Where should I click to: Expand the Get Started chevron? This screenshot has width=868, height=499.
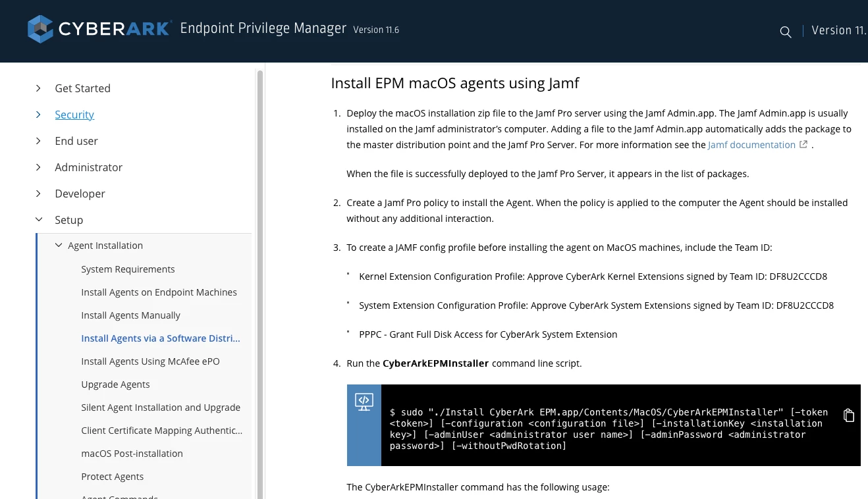[x=38, y=88]
